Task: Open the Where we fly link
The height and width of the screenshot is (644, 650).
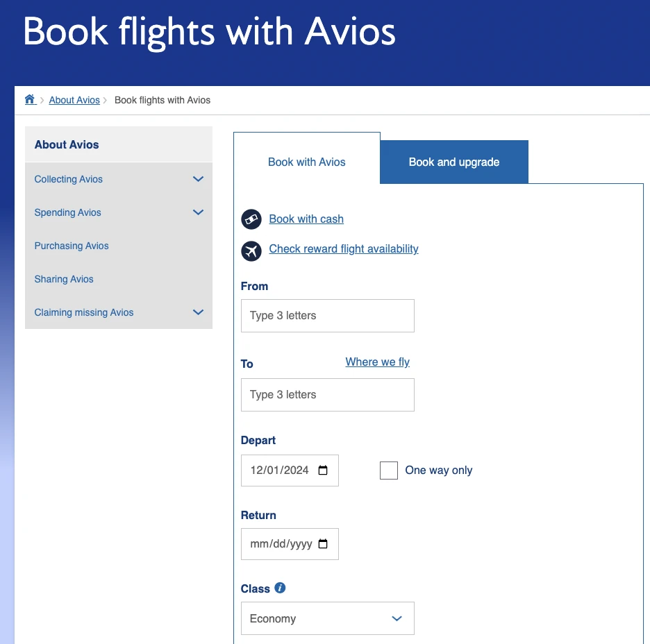Action: coord(377,362)
